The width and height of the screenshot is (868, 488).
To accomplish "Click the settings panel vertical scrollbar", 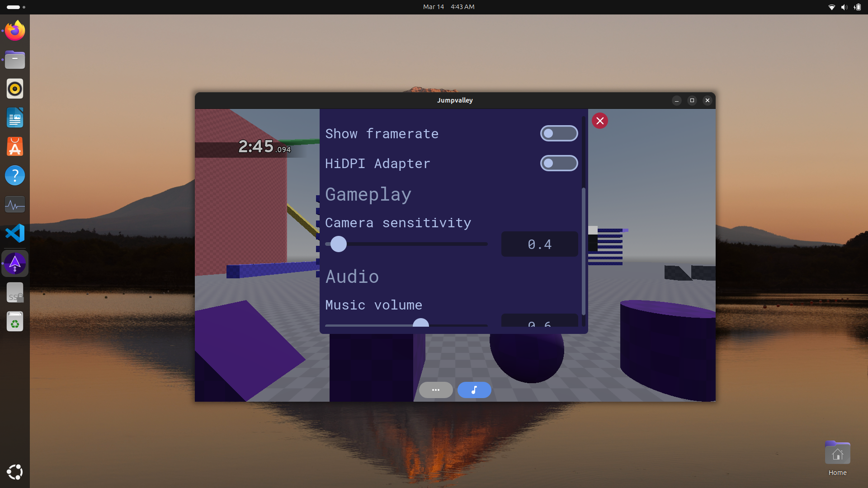I will point(583,251).
